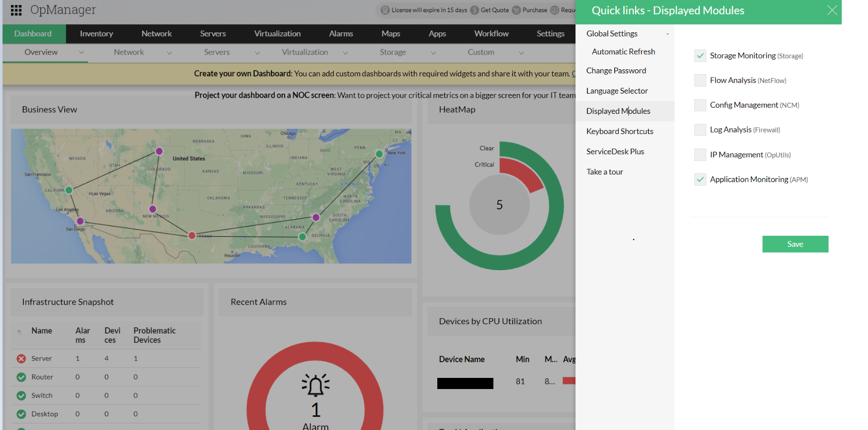Open the Inventory main menu tab
868x430 pixels.
97,34
